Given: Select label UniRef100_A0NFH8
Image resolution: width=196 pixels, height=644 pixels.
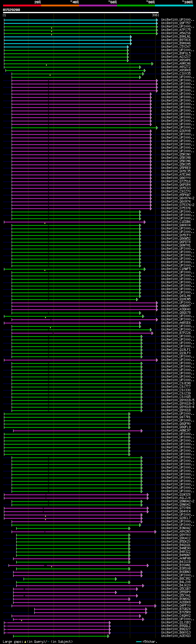Looking at the screenshot, I should point(176,558).
